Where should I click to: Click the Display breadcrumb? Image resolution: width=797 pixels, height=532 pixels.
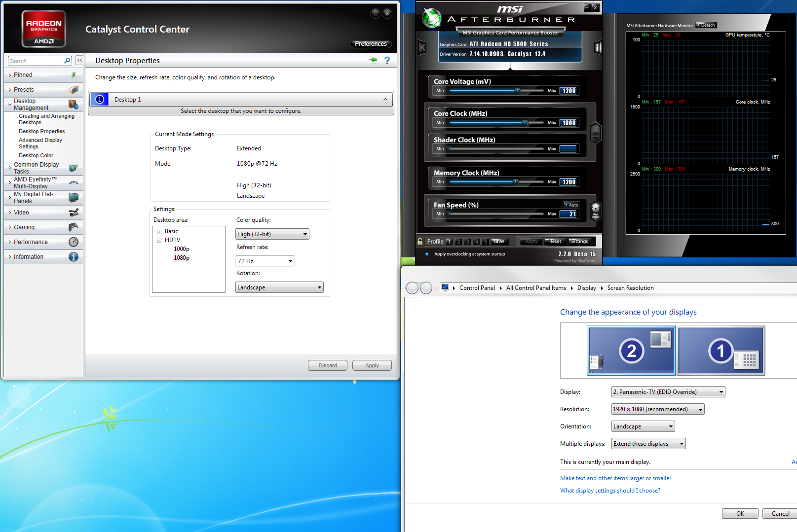point(587,288)
